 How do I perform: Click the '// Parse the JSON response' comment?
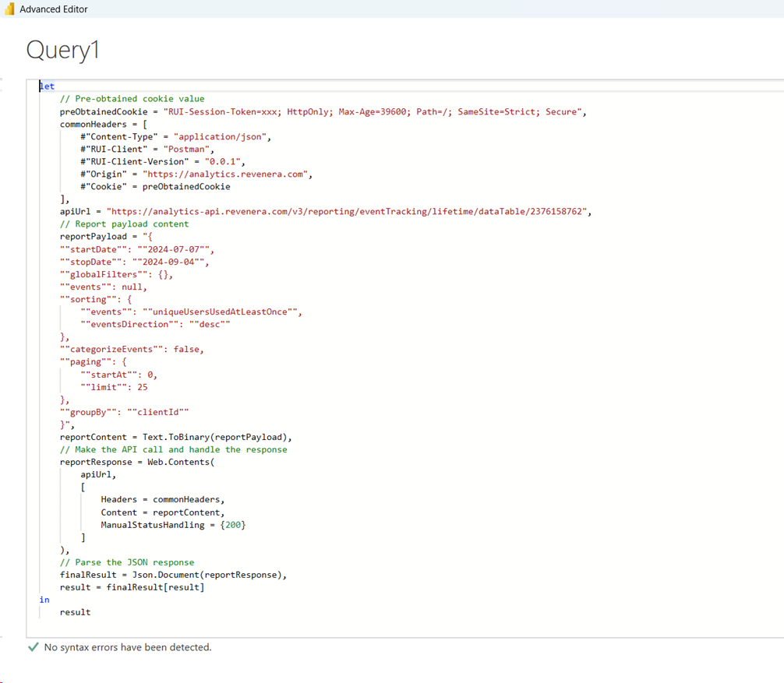click(127, 562)
